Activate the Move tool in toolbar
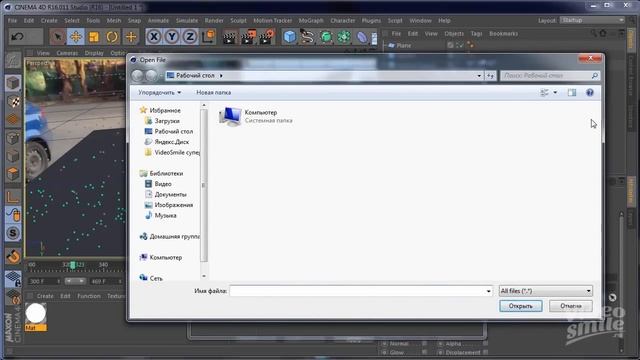Image resolution: width=640 pixels, height=360 pixels. pyautogui.click(x=76, y=37)
